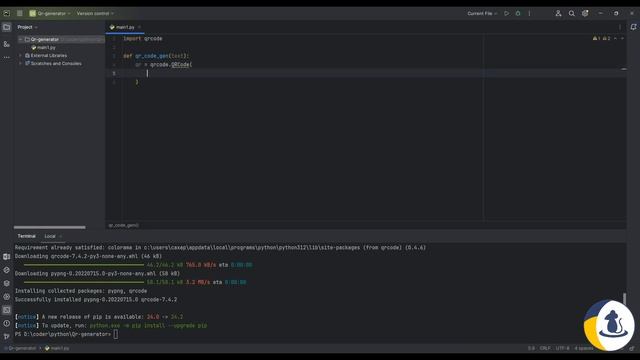This screenshot has height=360, width=640.
Task: Open Search Everywhere magnifier icon
Action: point(571,13)
